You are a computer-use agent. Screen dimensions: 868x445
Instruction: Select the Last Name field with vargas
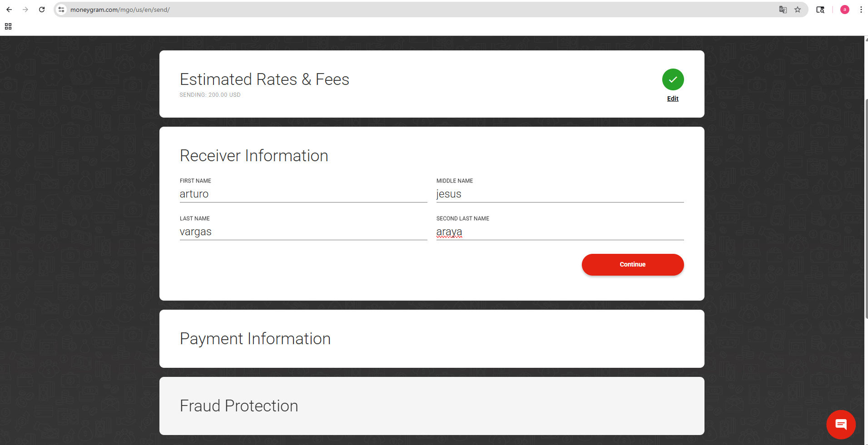[303, 232]
